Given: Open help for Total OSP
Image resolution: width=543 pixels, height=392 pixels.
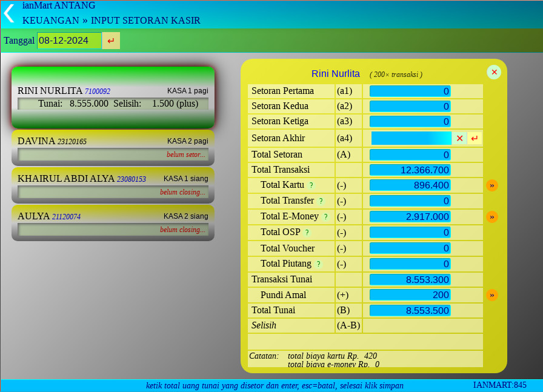Looking at the screenshot, I should 307,233.
